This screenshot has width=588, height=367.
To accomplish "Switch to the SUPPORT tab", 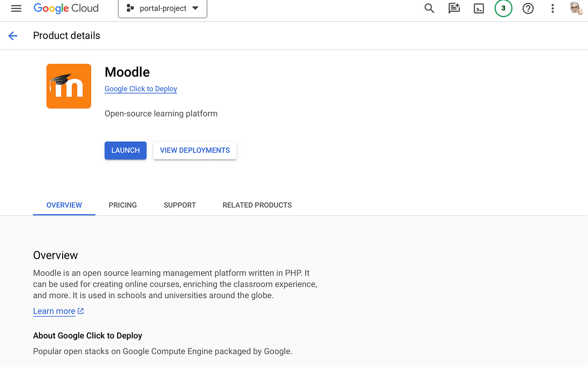I will point(180,205).
